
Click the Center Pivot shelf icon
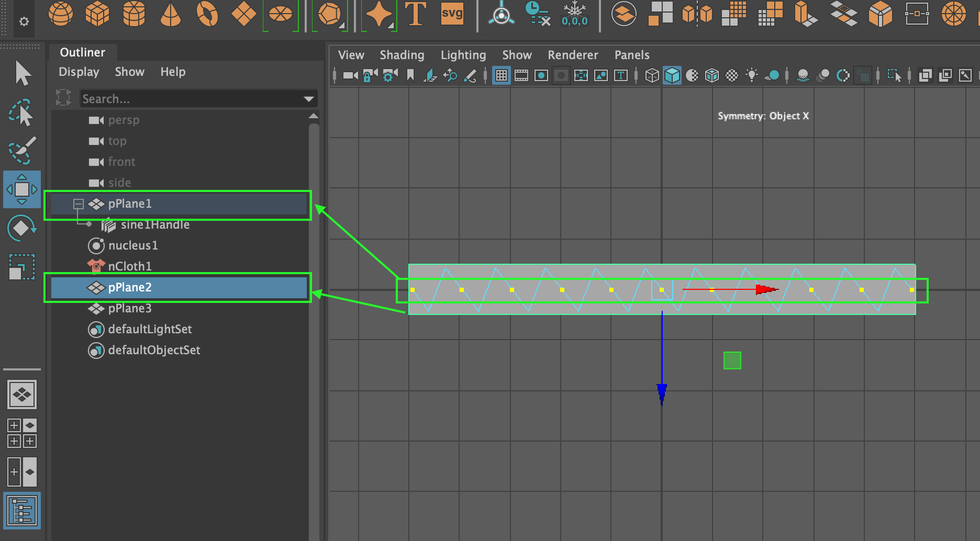pyautogui.click(x=501, y=14)
